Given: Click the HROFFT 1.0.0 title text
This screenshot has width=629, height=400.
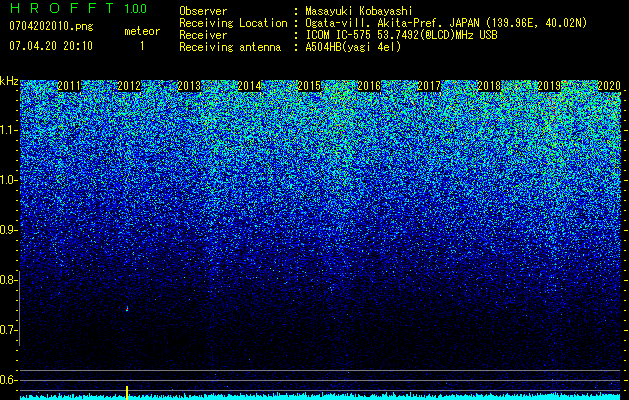Looking at the screenshot, I should [78, 8].
